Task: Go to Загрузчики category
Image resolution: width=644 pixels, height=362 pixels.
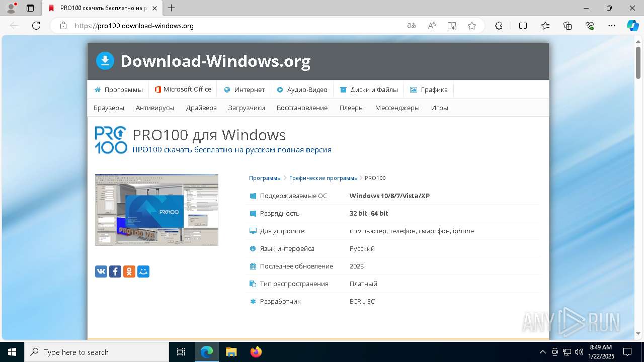Action: [x=247, y=108]
